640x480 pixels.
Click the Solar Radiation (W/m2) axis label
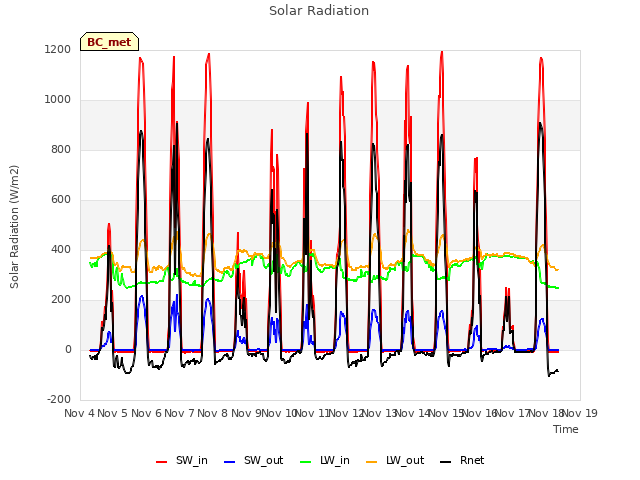click(x=14, y=227)
